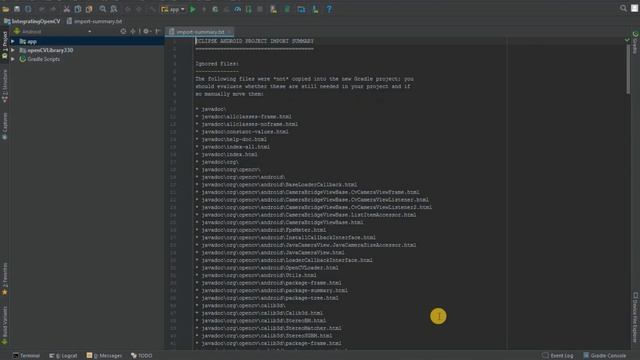Click the Undo arrow in toolbar
This screenshot has width=640, height=360.
[42, 9]
